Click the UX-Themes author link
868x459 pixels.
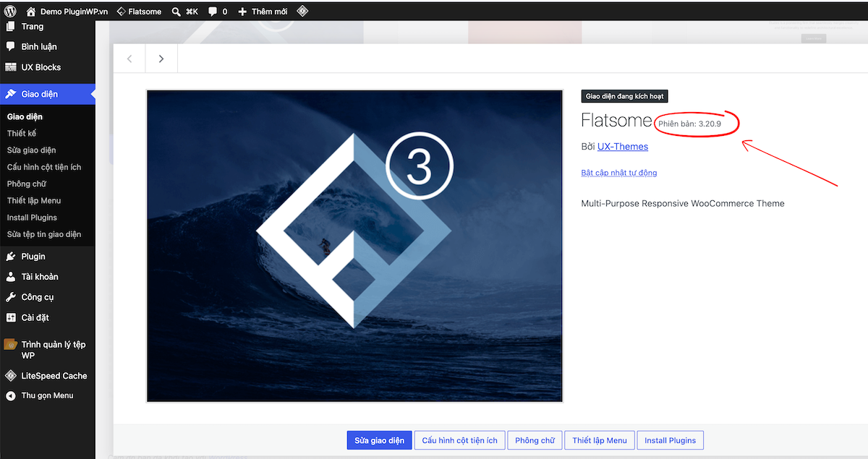tap(623, 147)
